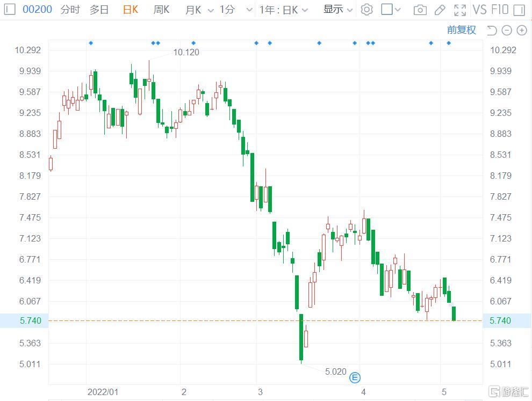Switch to the 多日 multi-day view
Screen dimensions: 532x401
point(99,9)
